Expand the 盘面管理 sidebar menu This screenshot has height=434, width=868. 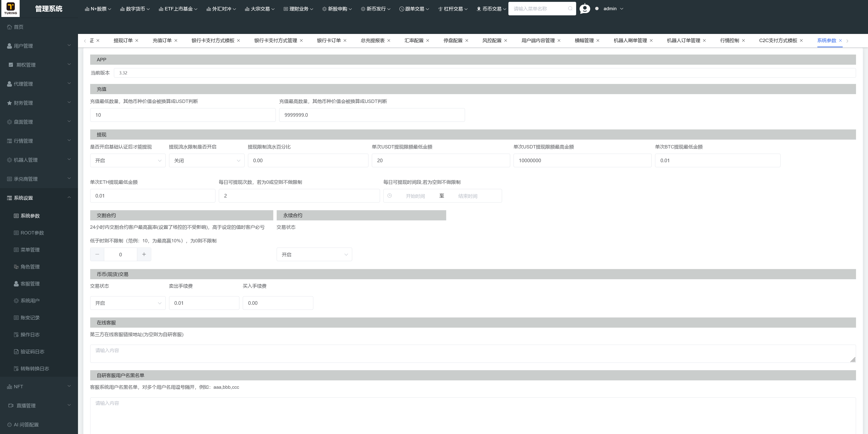pos(39,122)
